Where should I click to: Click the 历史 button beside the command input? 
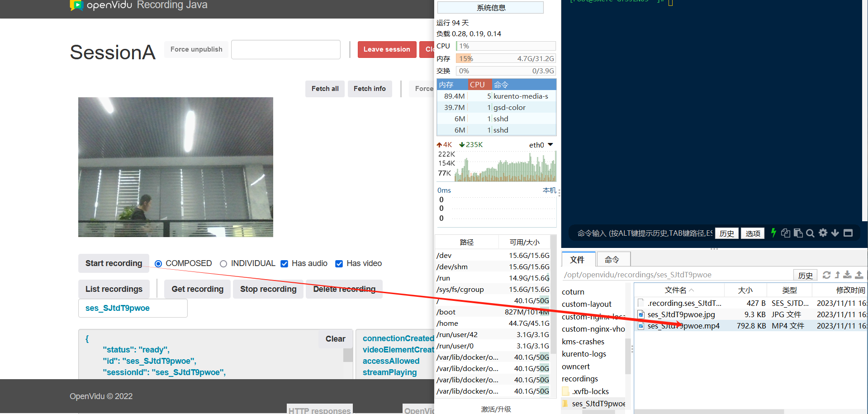tap(727, 233)
